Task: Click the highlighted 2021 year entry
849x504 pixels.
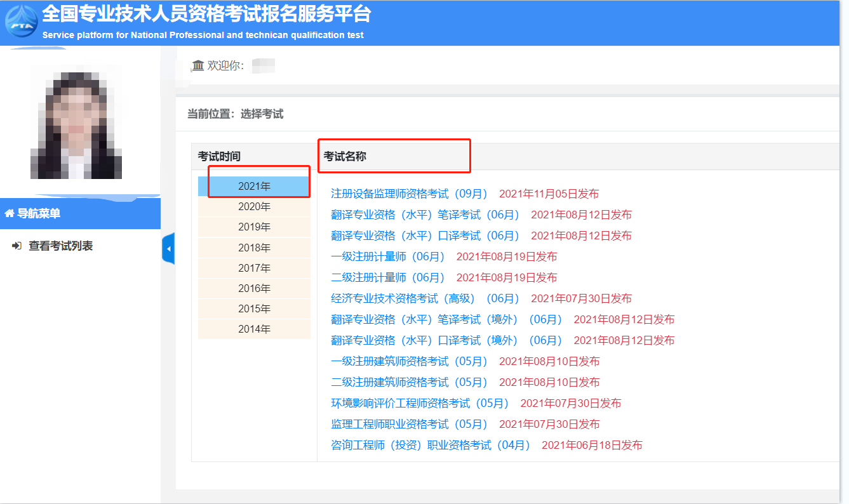Action: point(253,185)
